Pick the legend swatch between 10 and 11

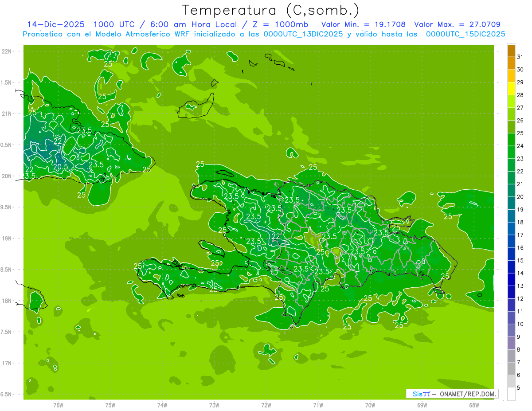(512, 318)
